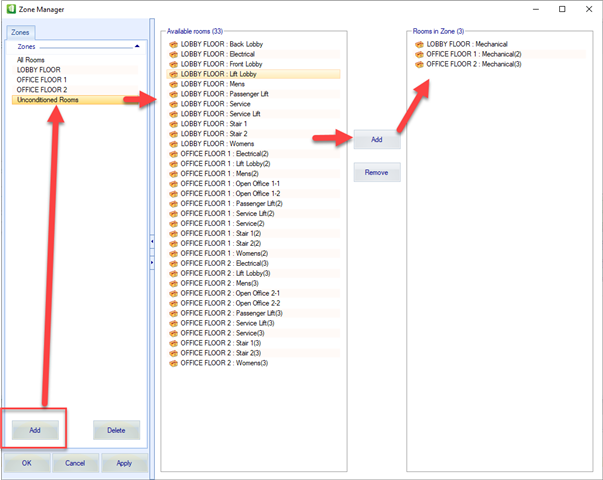Image resolution: width=603 pixels, height=480 pixels.
Task: Click the icon for OFFICE FLOOR 2 : Womens(3)
Action: click(173, 363)
